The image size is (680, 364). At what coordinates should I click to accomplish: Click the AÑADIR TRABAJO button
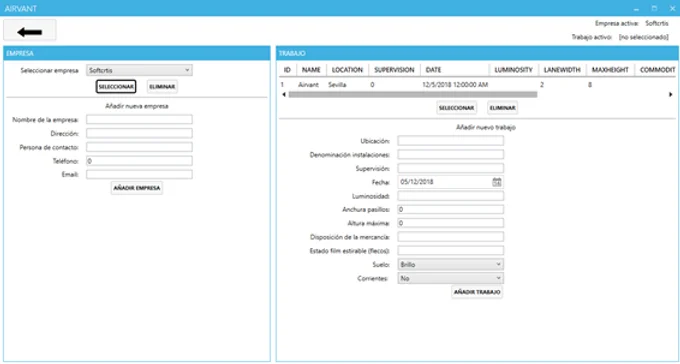point(477,292)
